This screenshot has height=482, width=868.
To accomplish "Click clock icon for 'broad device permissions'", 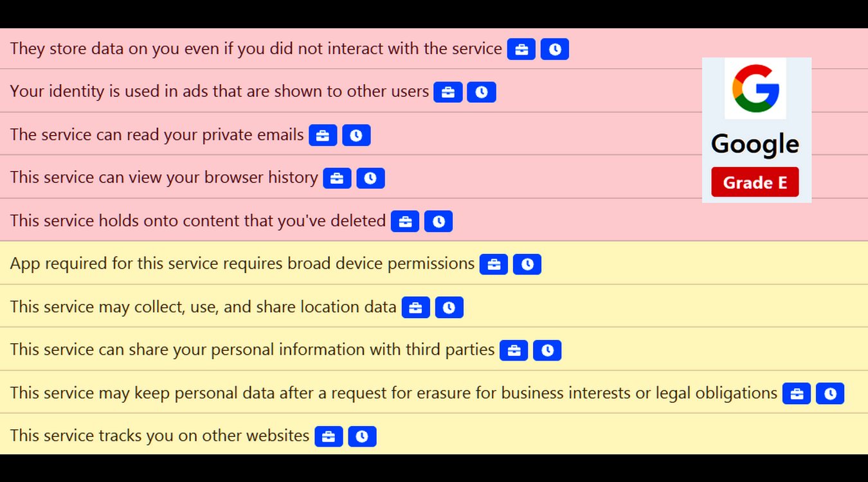I will click(x=527, y=265).
